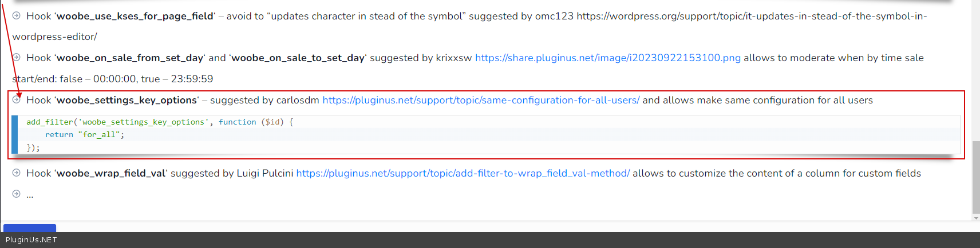Click the vertical scrollbar thumb
980x248 pixels.
click(976, 177)
